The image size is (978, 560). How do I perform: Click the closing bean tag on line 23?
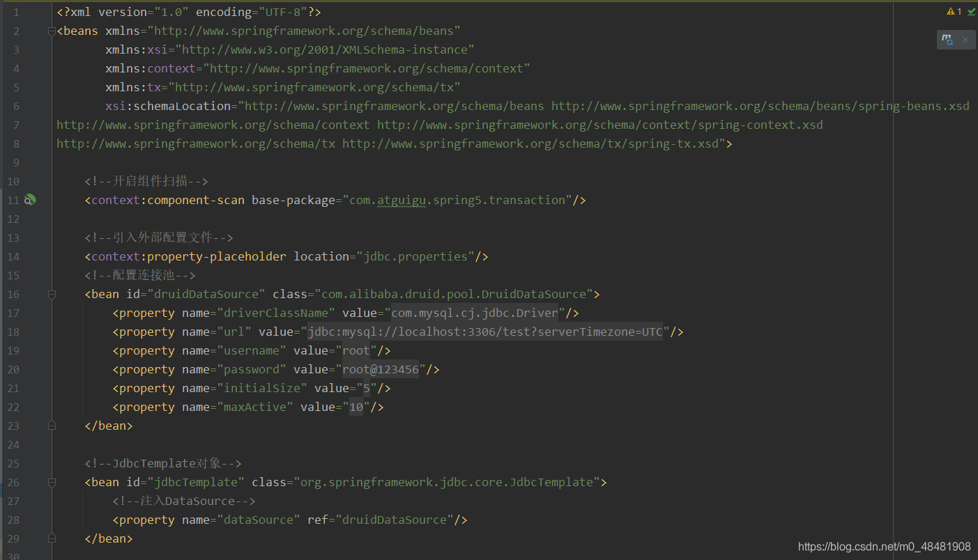point(109,426)
